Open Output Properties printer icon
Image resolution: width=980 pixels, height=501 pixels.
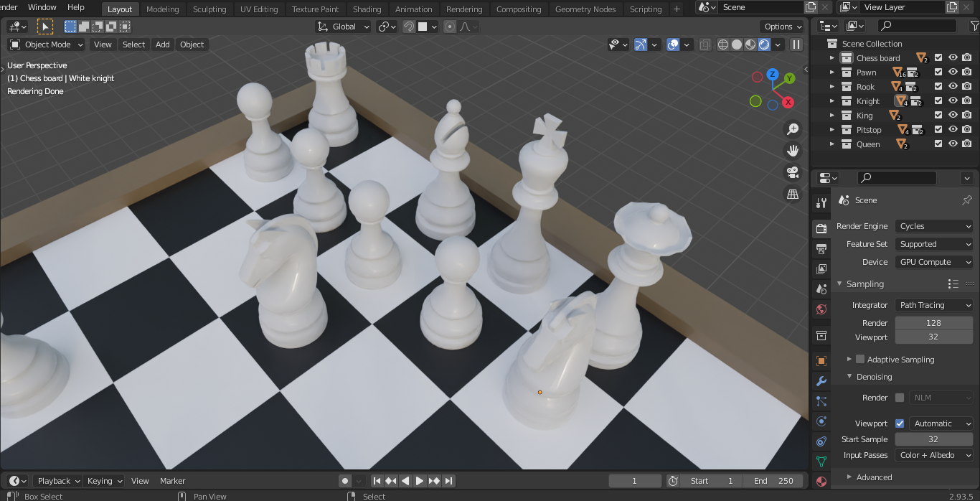click(821, 249)
